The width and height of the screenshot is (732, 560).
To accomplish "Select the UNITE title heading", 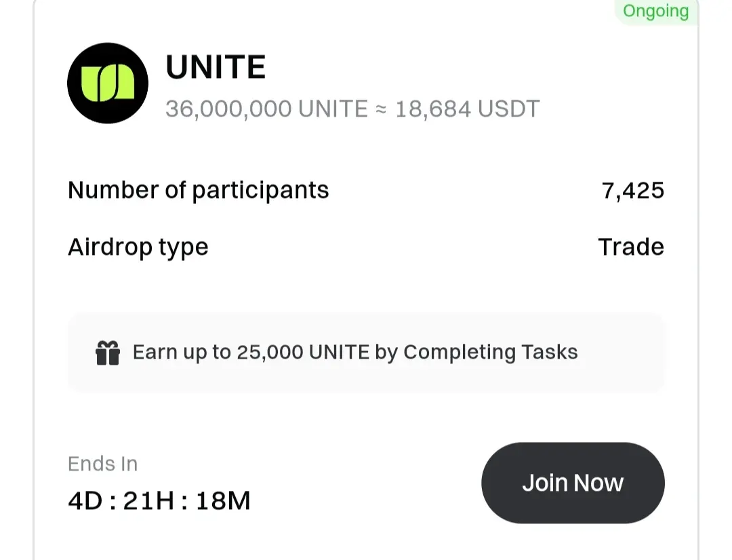I will click(x=216, y=67).
